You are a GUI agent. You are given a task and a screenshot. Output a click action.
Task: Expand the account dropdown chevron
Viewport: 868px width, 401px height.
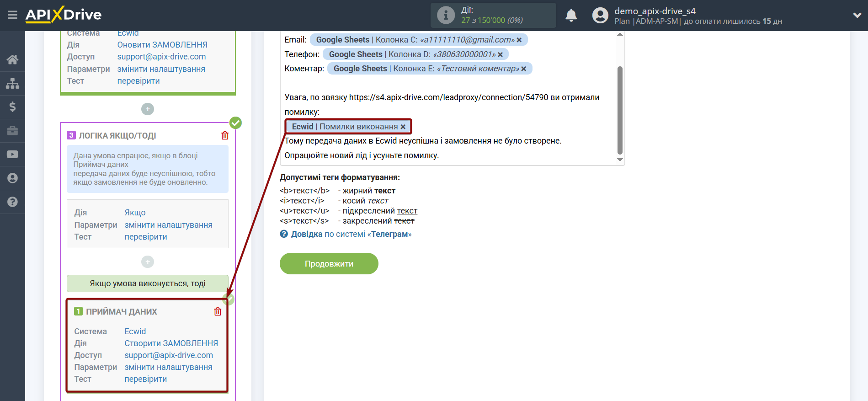[x=857, y=15]
